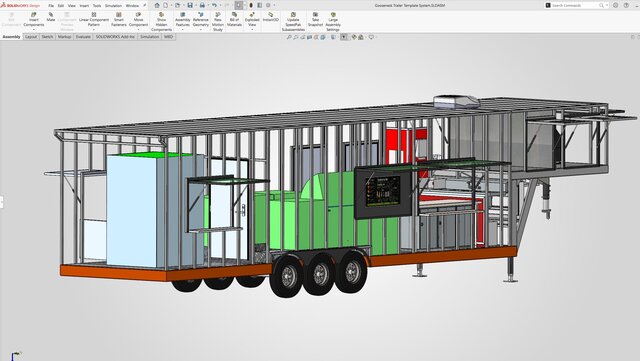Start a New Motion Study
This screenshot has height=361, width=640.
218,22
